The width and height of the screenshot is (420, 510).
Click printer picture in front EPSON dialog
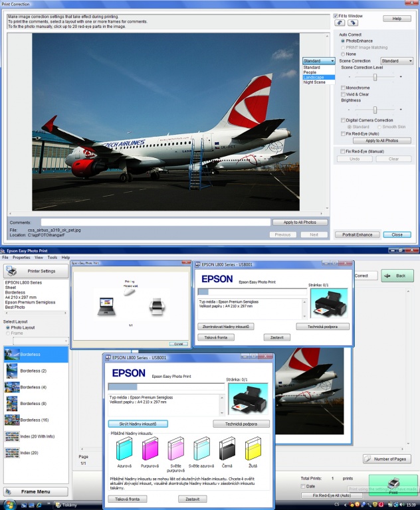coord(248,398)
